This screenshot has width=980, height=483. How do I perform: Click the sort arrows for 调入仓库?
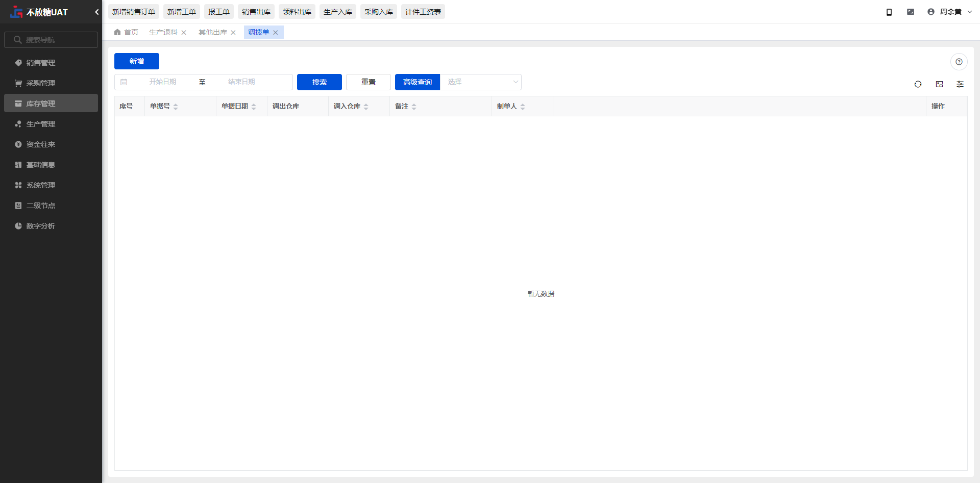(366, 107)
